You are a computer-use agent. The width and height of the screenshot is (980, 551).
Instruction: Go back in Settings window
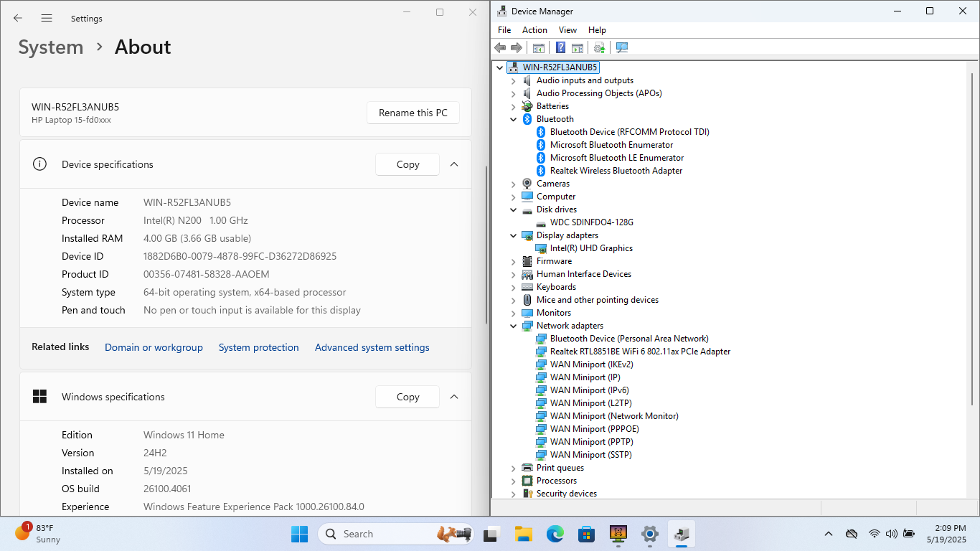[x=18, y=18]
